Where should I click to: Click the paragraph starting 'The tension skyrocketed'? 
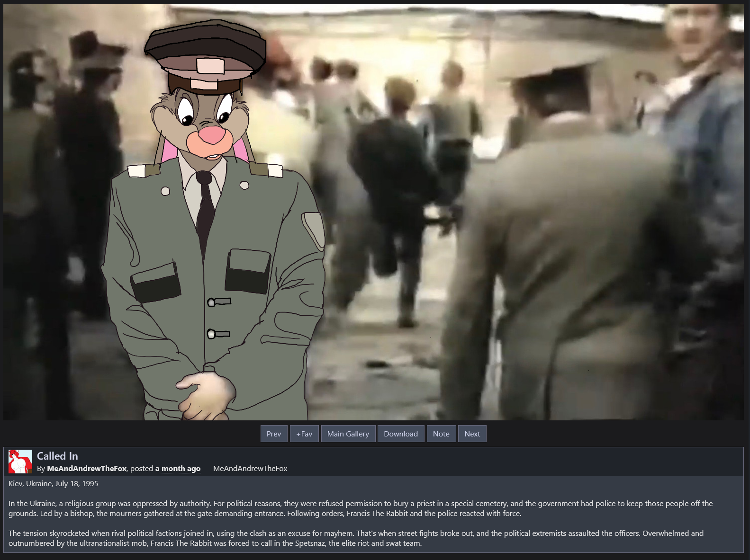(356, 538)
